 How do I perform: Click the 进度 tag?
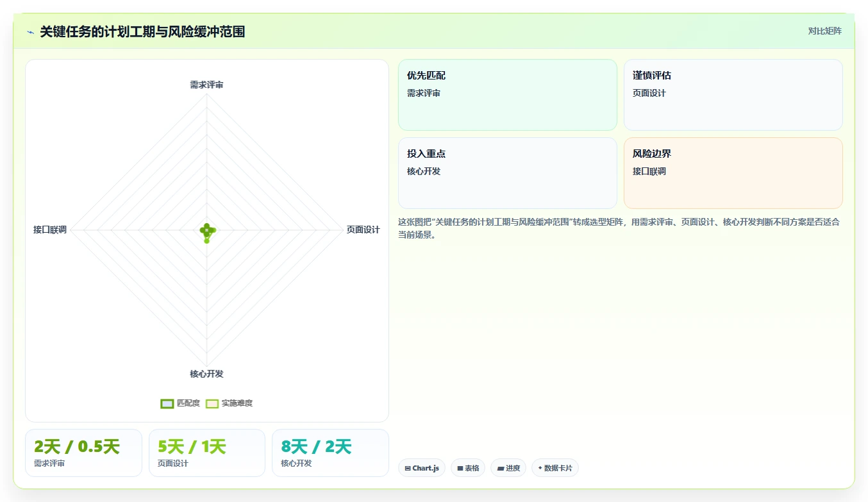point(508,468)
